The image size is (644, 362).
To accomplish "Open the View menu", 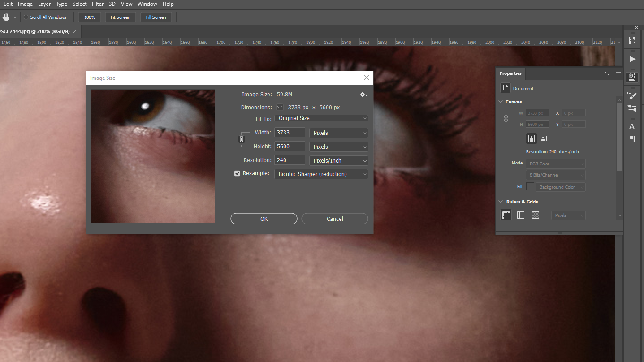I will (127, 4).
